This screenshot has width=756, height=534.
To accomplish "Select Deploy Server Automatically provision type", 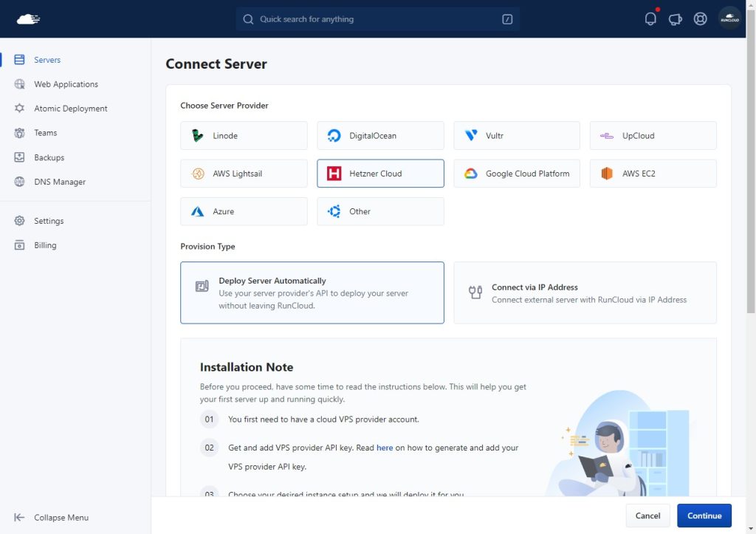I will (x=312, y=292).
